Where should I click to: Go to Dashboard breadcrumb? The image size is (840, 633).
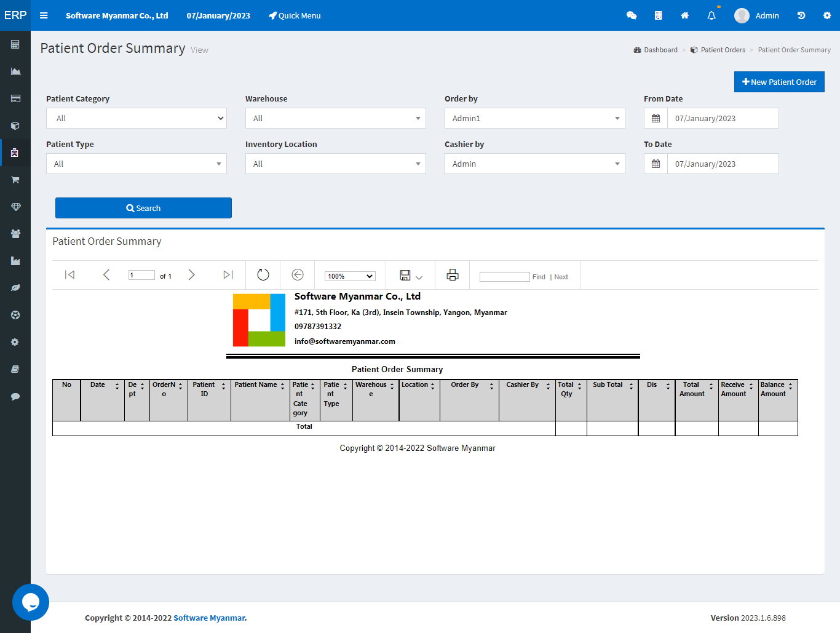(656, 50)
